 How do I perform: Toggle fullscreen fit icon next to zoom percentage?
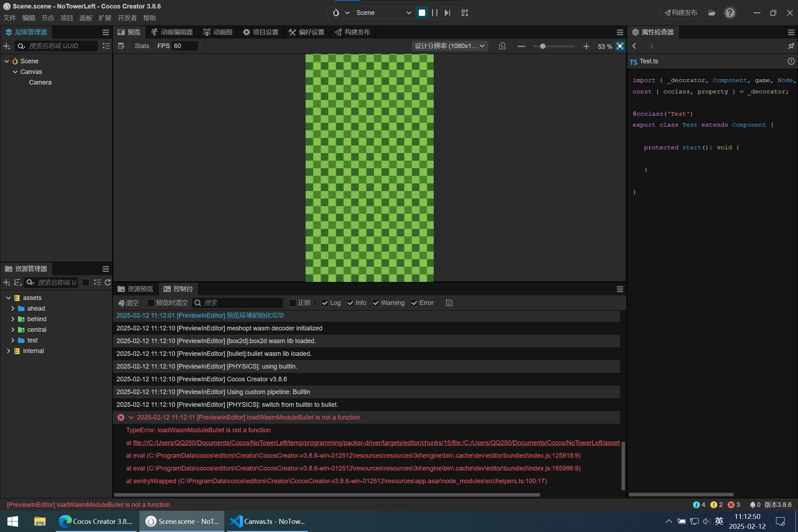click(x=620, y=46)
